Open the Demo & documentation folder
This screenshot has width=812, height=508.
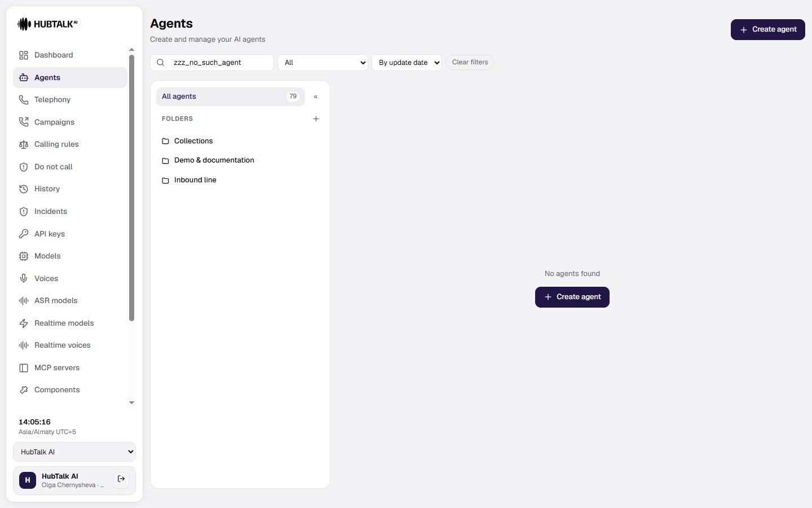point(239,161)
